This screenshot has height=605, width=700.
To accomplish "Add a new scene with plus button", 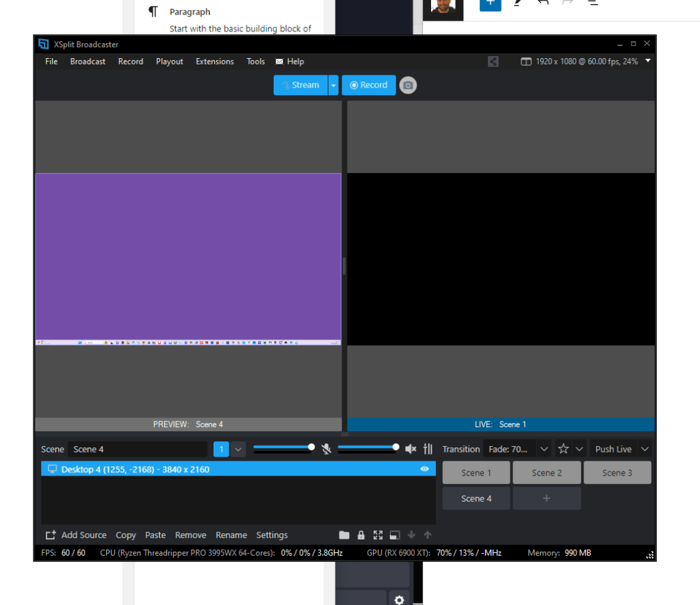I will click(x=547, y=498).
